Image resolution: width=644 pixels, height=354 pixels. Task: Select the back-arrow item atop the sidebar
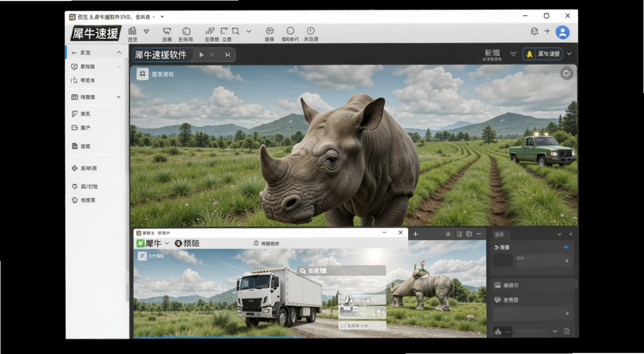pos(81,52)
